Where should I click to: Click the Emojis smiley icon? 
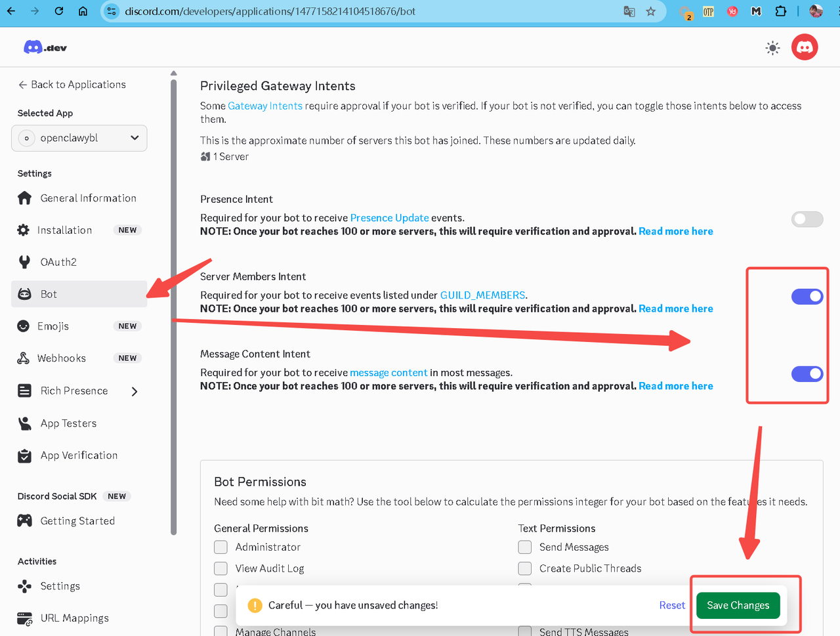pyautogui.click(x=24, y=326)
